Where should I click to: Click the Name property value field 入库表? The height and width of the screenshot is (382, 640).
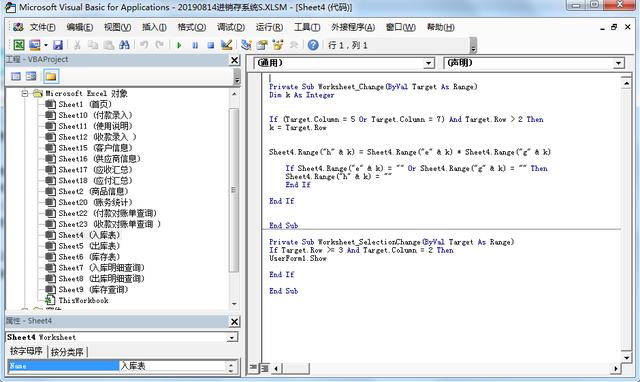point(172,366)
